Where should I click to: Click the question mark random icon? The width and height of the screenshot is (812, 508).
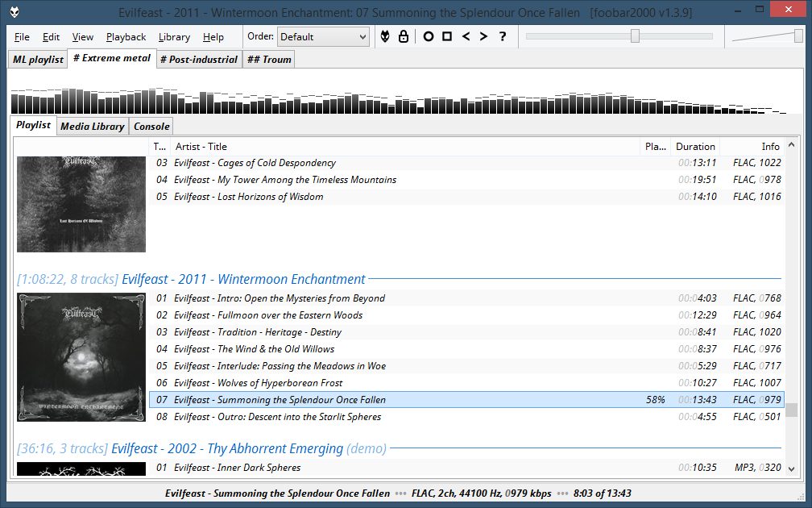(503, 36)
